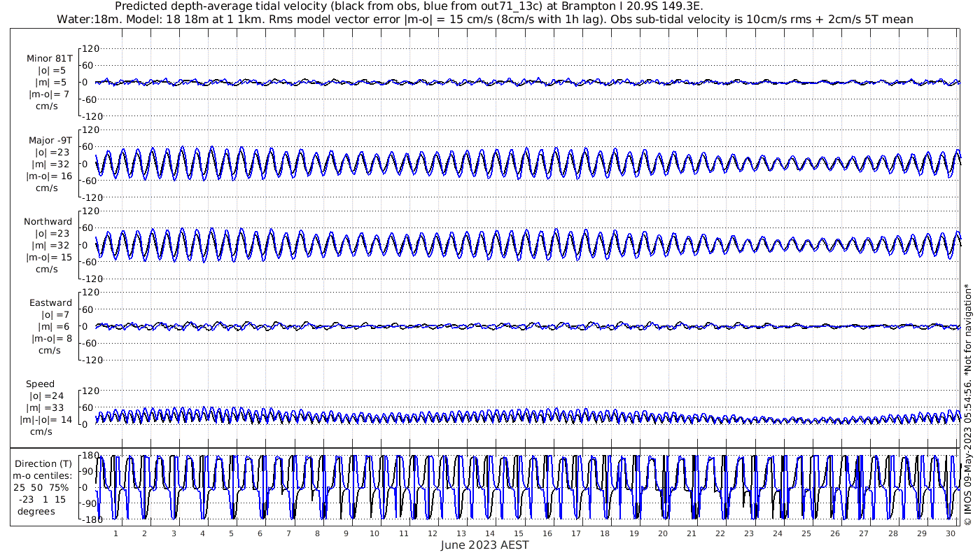980x560 pixels.
Task: Click the day '20' tick on date axis
Action: click(663, 533)
